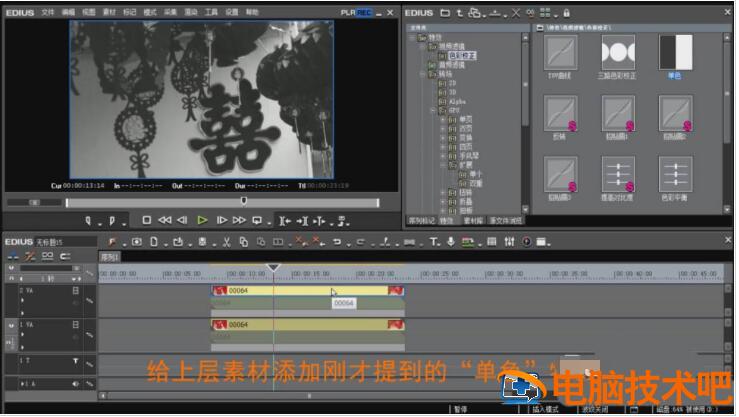Open the title creation T tool
739x417 pixels.
click(x=433, y=242)
